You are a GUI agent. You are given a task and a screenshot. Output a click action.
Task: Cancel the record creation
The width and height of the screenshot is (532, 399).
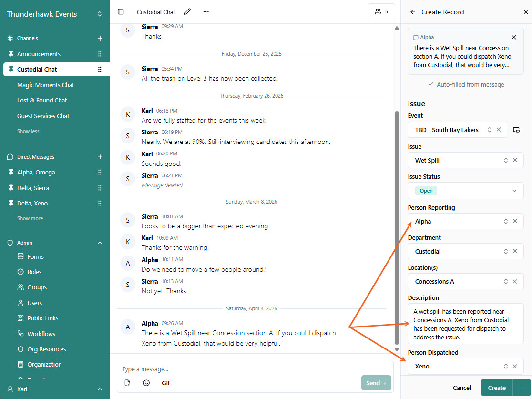[x=462, y=388]
